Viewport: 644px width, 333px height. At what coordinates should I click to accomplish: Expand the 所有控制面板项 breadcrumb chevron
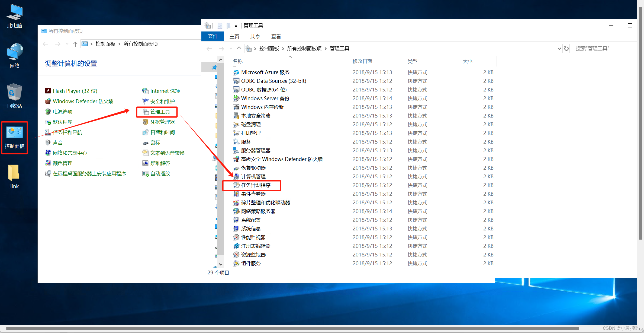pos(326,49)
